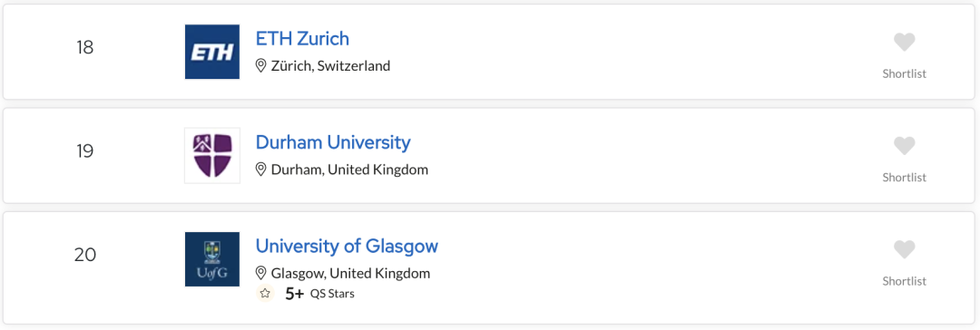980x330 pixels.
Task: Click the location pin beside Zürich, Switzerland
Action: pos(261,65)
